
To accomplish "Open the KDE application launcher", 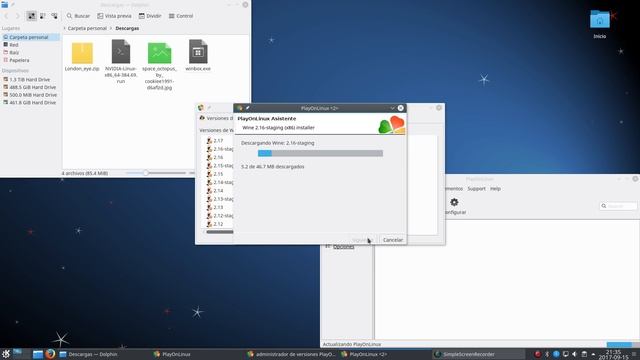I will (x=6, y=354).
